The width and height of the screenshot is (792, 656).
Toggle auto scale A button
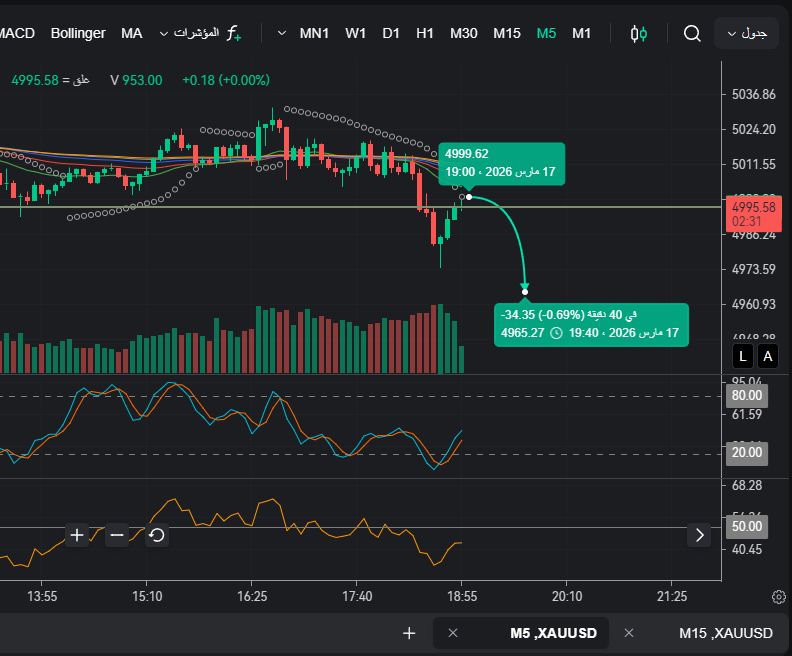click(767, 356)
